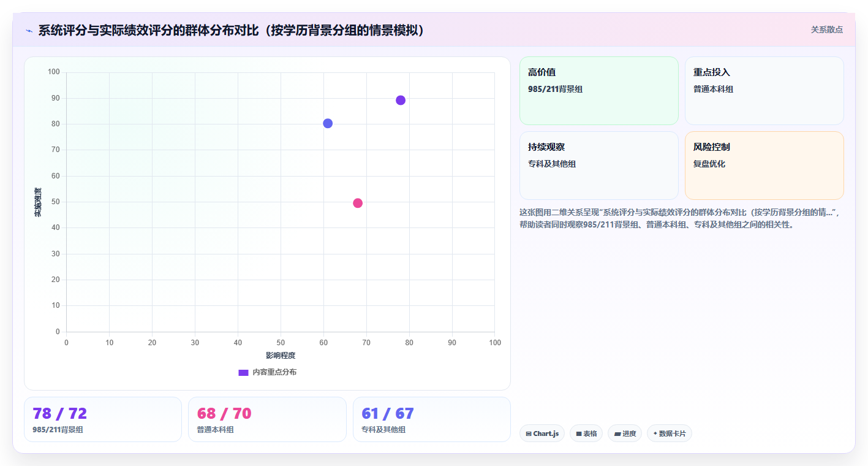Click the Chart.js tag chip
The height and width of the screenshot is (466, 868).
coord(542,434)
